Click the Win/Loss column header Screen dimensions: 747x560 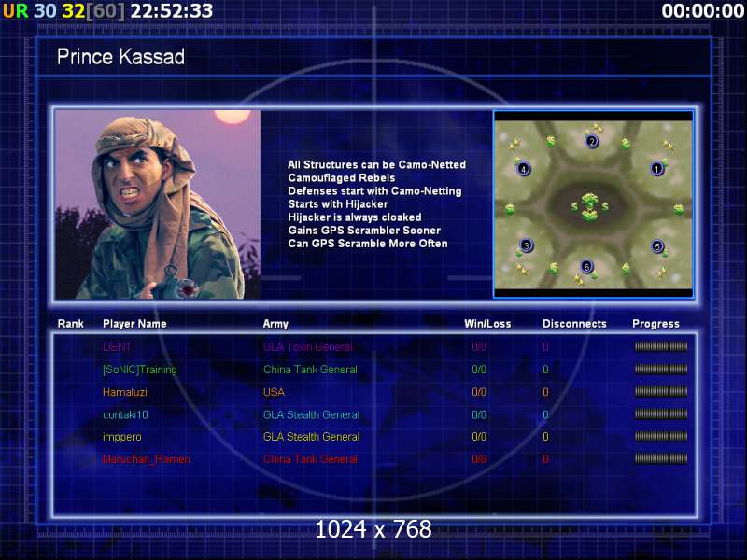click(487, 324)
